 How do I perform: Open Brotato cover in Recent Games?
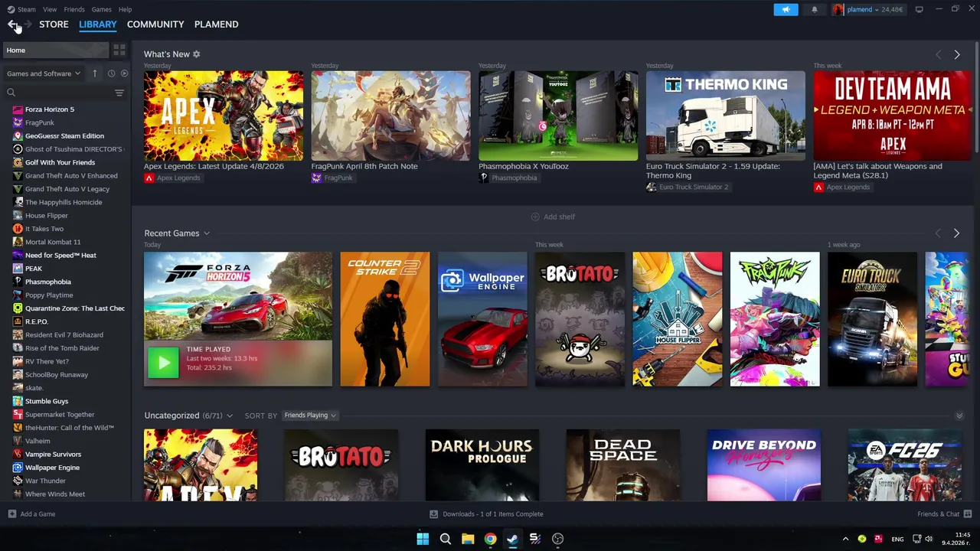click(x=580, y=319)
